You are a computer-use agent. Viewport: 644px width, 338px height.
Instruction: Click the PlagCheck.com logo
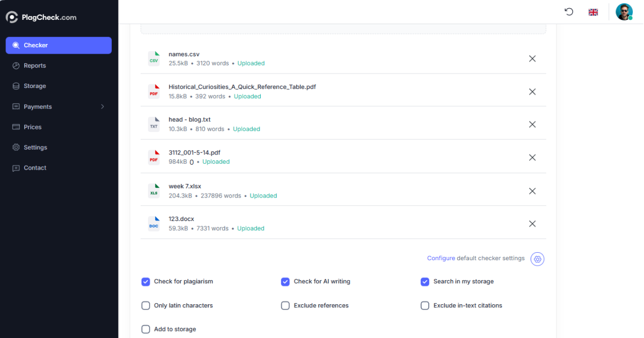41,17
